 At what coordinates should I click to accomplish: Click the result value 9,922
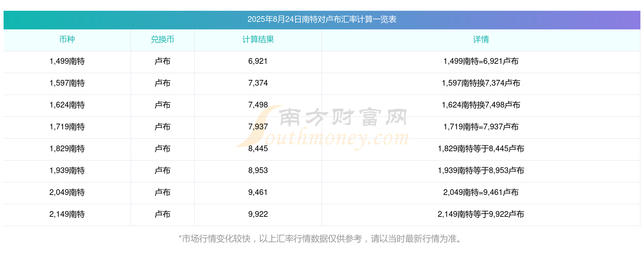click(x=258, y=214)
